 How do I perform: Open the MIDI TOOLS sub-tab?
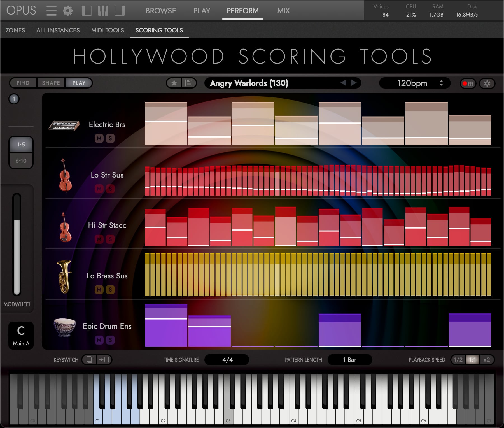point(108,30)
